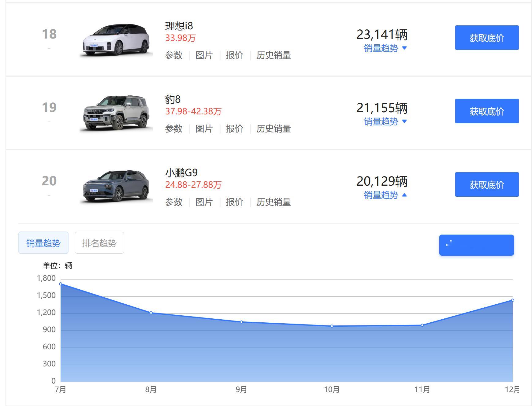View 图片 for 小鹏G9

click(204, 202)
